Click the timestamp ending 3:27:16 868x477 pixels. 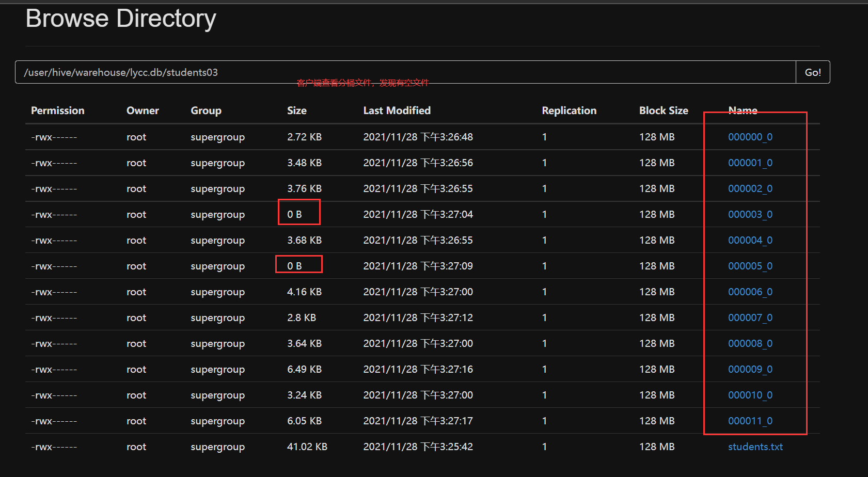[x=418, y=369]
